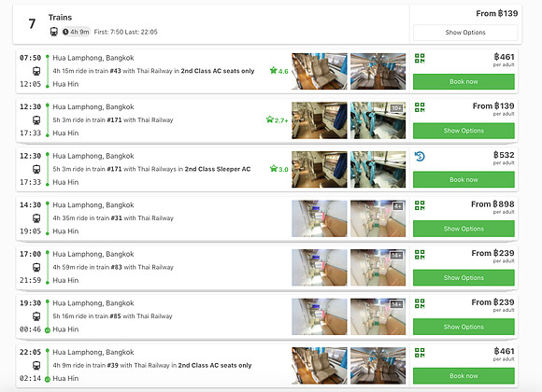Open second photo of 2nd Class Sleeper AC row
The image size is (542, 392).
378,169
